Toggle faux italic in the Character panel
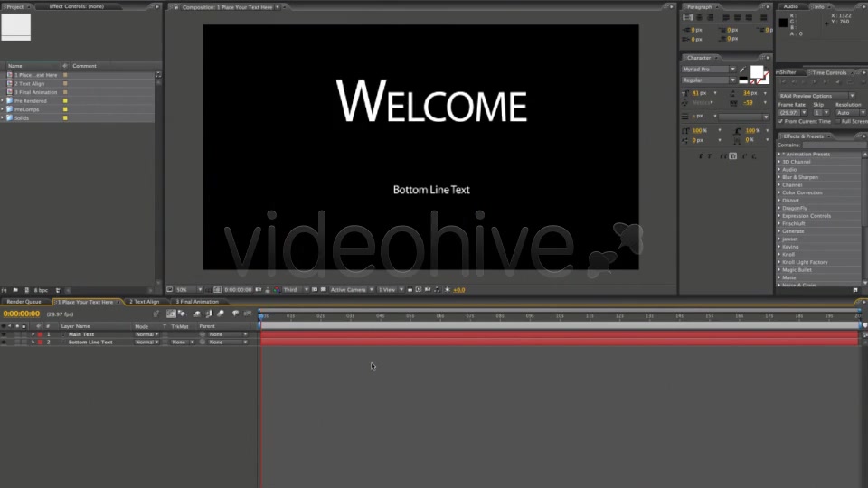868x488 pixels. pos(709,156)
